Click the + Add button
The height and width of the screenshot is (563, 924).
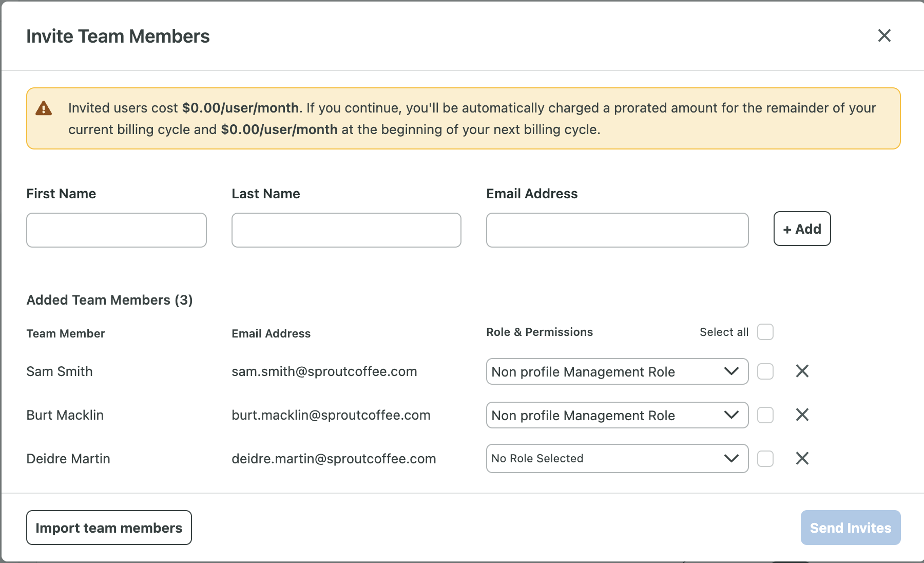point(802,229)
